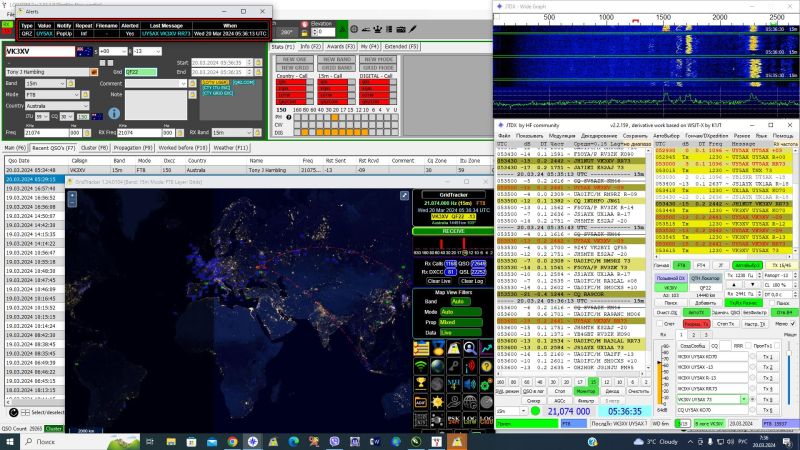The image size is (800, 450).
Task: Toggle the ПропTx1 checkbox
Action: tap(776, 345)
